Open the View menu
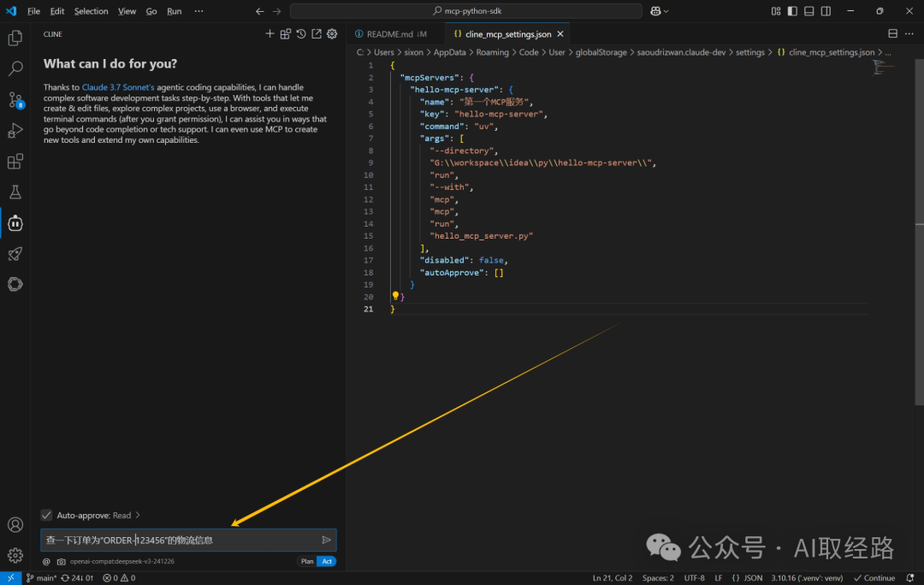 point(127,11)
